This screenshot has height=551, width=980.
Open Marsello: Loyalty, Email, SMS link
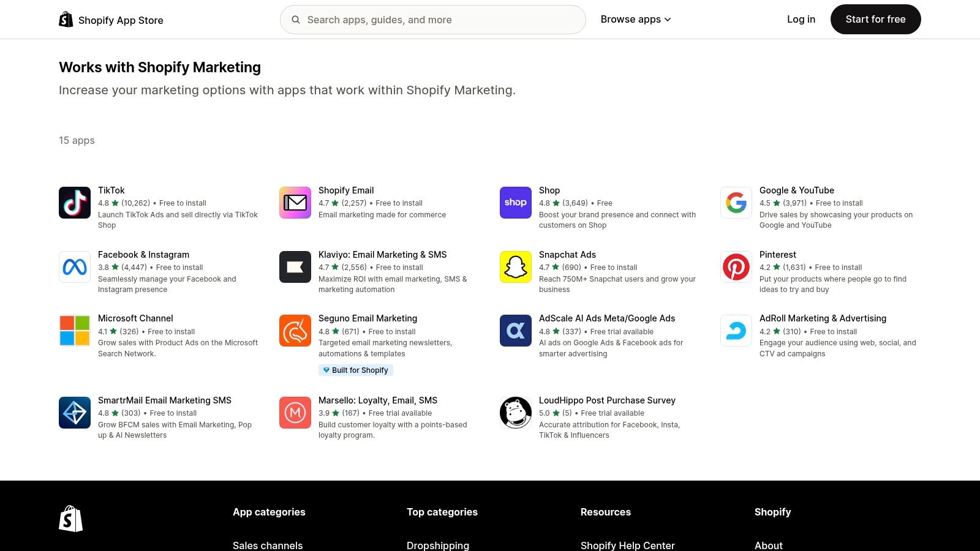coord(378,400)
